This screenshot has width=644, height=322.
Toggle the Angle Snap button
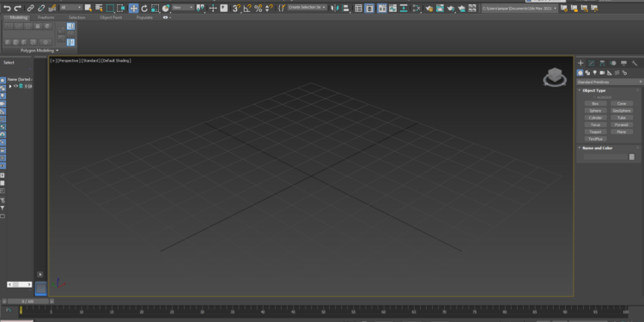pyautogui.click(x=247, y=8)
